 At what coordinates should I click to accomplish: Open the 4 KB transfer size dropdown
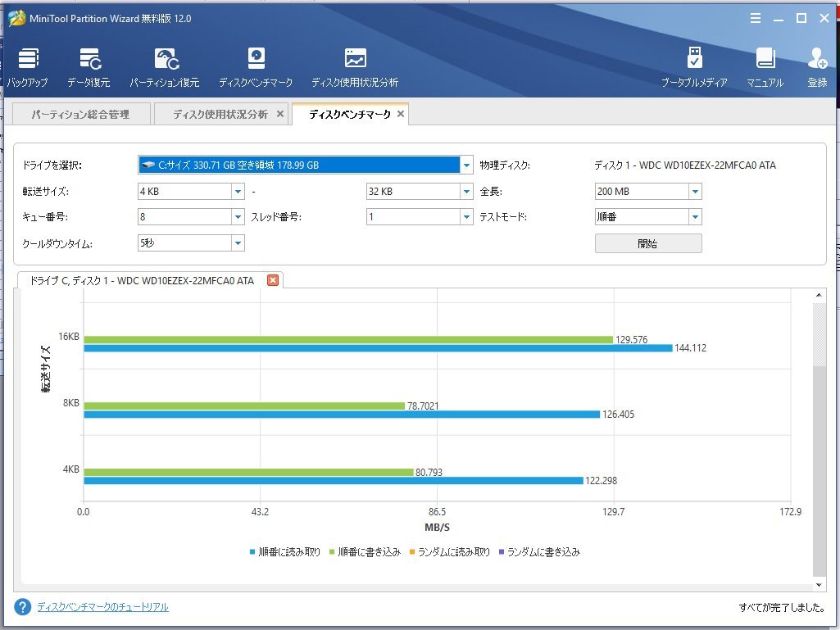tap(238, 191)
